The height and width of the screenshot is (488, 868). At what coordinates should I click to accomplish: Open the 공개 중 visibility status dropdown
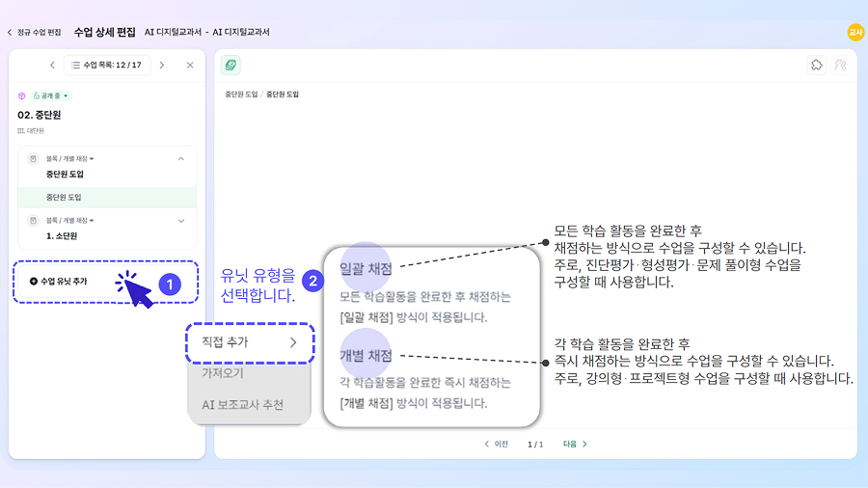coord(52,95)
